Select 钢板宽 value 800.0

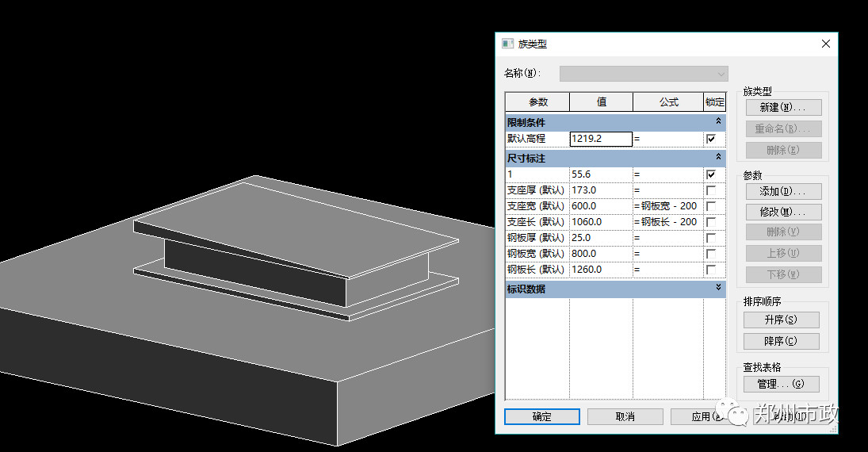601,254
